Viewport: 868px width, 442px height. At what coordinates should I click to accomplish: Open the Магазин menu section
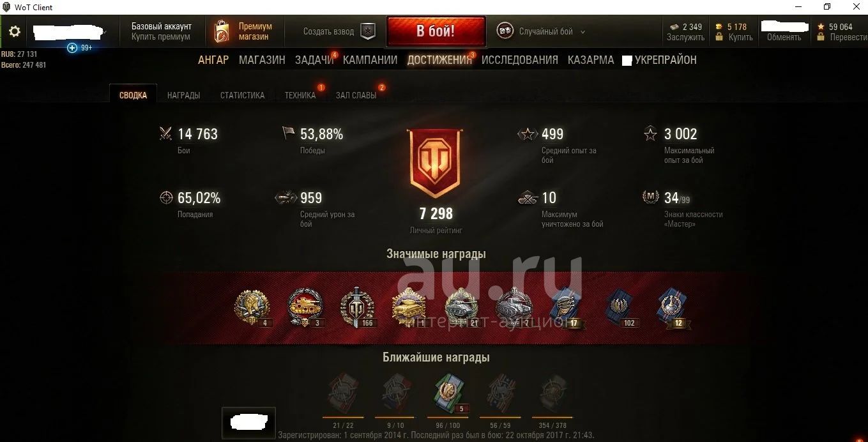point(262,60)
